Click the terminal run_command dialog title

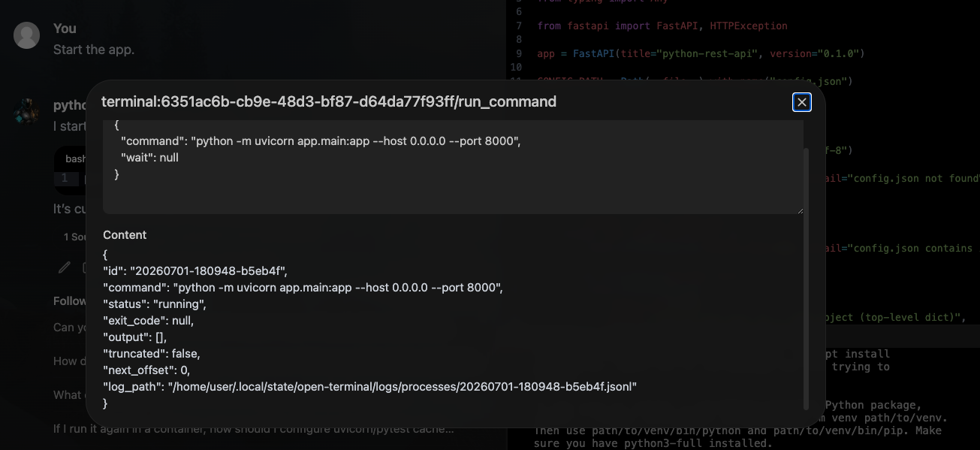tap(329, 101)
